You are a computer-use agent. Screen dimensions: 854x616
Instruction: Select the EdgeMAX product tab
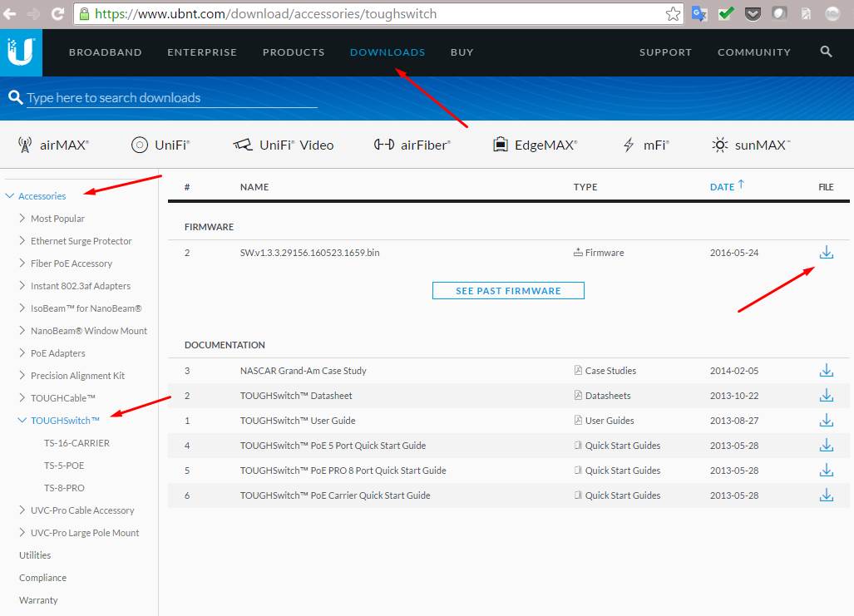point(535,145)
